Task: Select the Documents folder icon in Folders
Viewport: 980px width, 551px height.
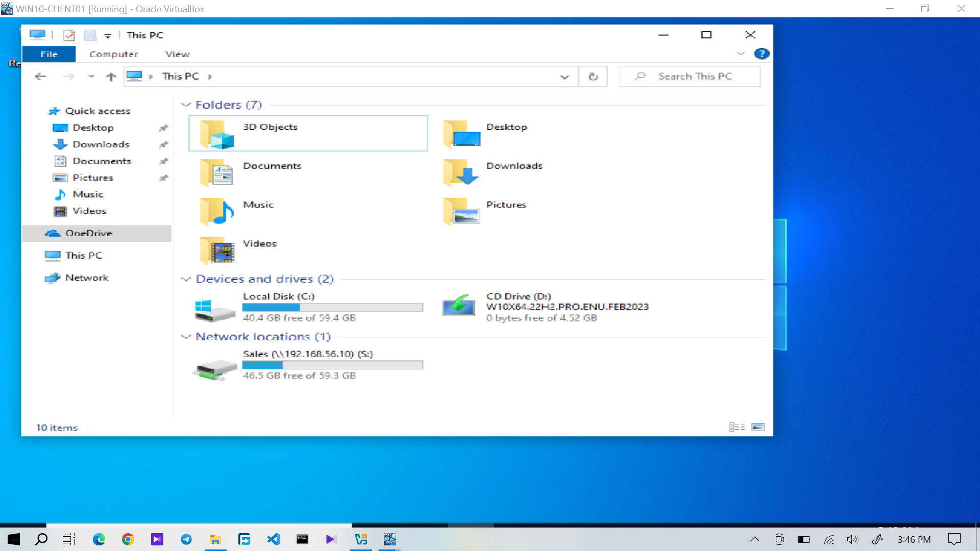Action: [x=217, y=172]
